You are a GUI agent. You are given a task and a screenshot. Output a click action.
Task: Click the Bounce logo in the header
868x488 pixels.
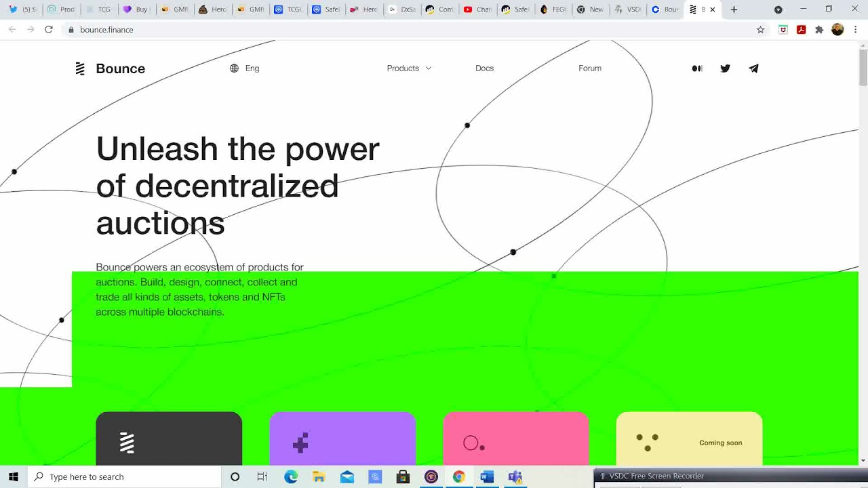80,68
